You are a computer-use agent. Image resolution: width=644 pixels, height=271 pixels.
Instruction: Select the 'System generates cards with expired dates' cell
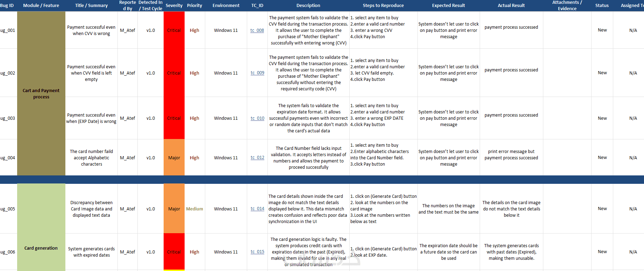click(x=91, y=252)
